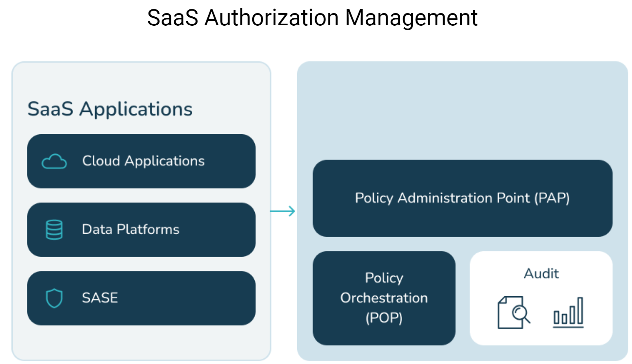Select the SaaS Applications heading
The width and height of the screenshot is (632, 364).
point(109,108)
